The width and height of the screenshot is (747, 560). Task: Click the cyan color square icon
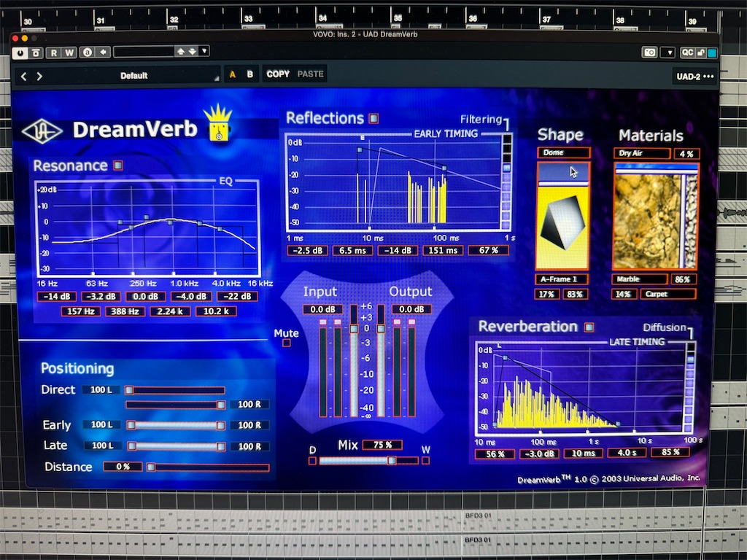pos(712,52)
